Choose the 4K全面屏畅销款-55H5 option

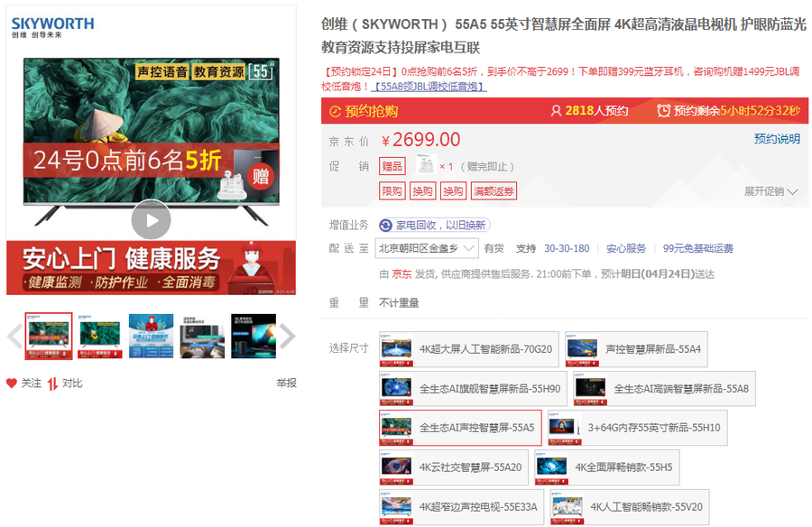click(606, 467)
